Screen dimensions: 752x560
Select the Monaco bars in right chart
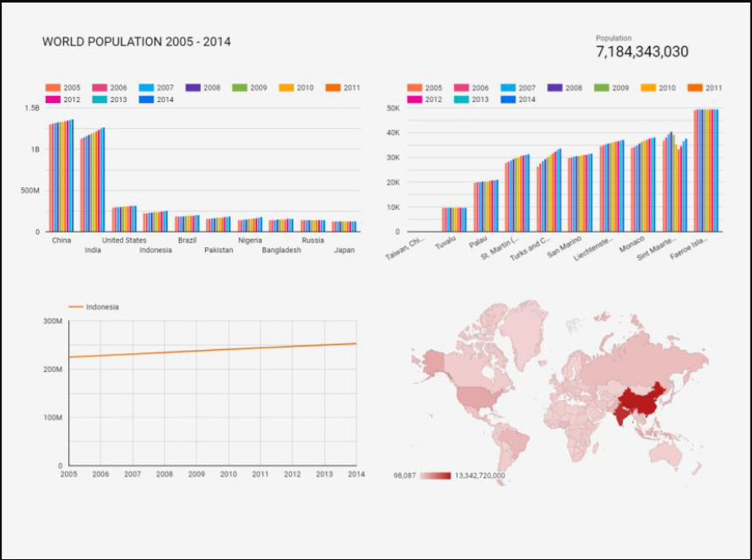point(642,186)
